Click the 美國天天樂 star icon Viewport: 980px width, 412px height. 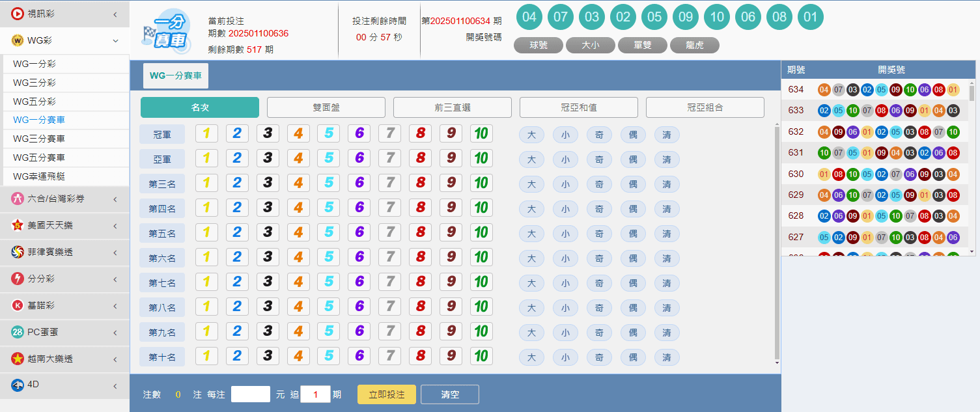click(18, 226)
